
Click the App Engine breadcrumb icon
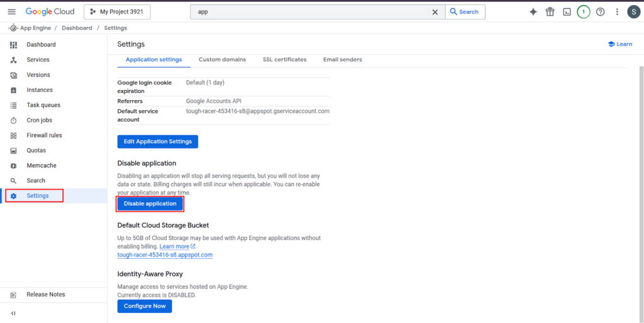click(x=14, y=28)
